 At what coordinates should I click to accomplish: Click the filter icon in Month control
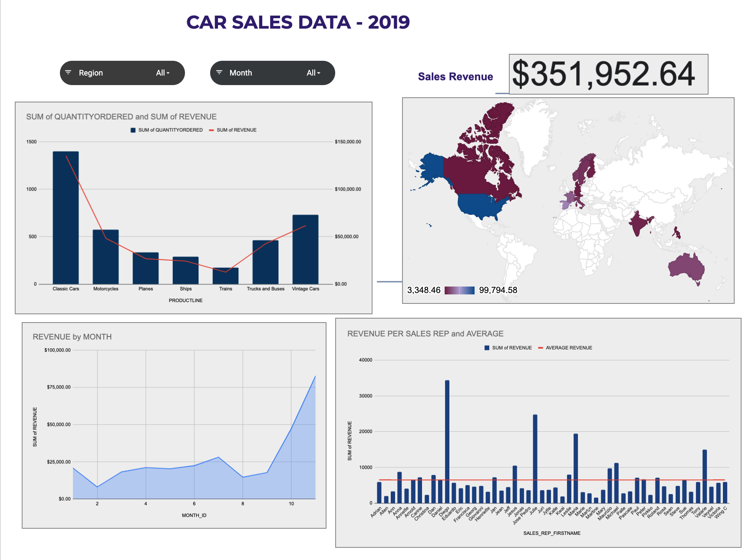(x=219, y=72)
